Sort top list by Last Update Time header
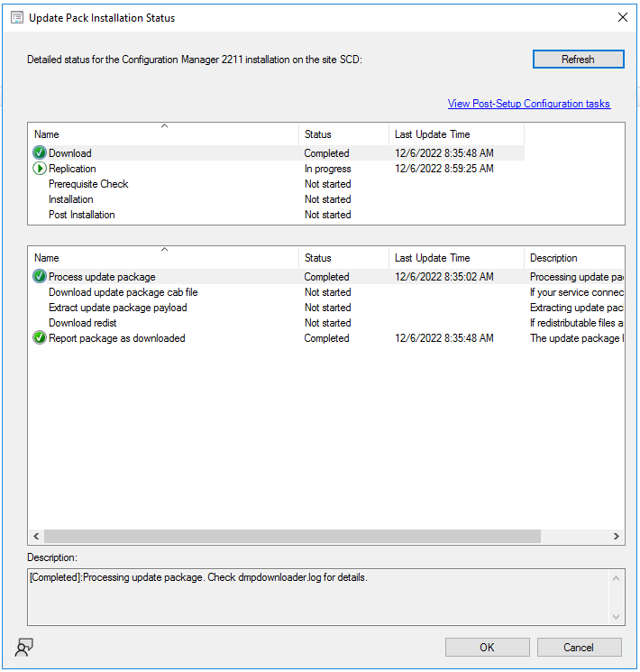The width and height of the screenshot is (640, 672). point(457,134)
